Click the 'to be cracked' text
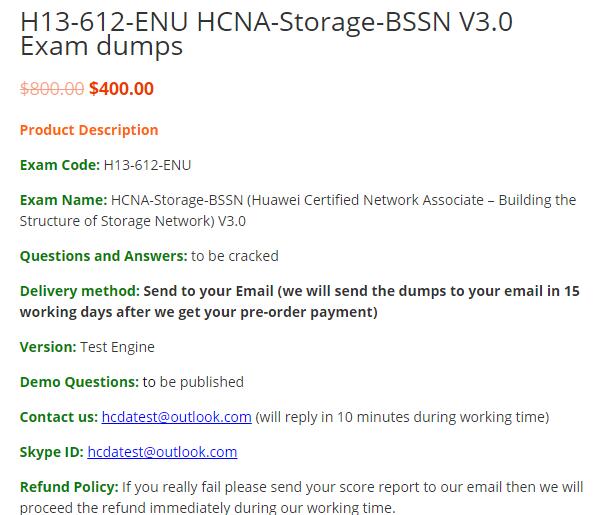This screenshot has height=515, width=597. pos(235,256)
